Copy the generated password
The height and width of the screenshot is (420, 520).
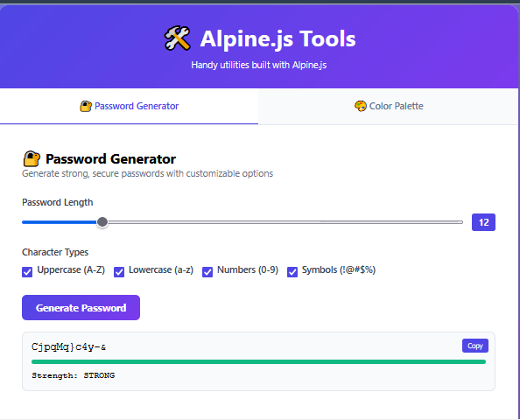point(474,346)
